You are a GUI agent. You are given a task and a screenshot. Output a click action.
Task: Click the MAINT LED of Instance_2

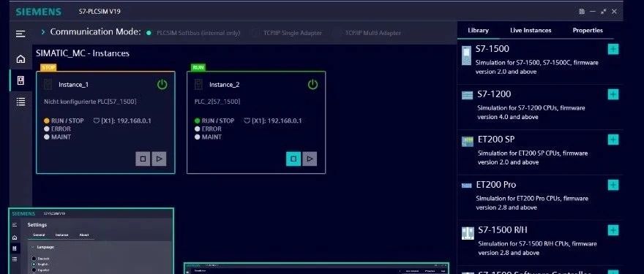(197, 137)
